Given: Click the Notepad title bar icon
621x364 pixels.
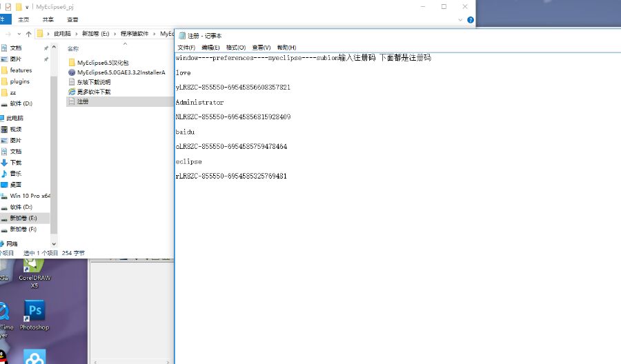Looking at the screenshot, I should [182, 36].
